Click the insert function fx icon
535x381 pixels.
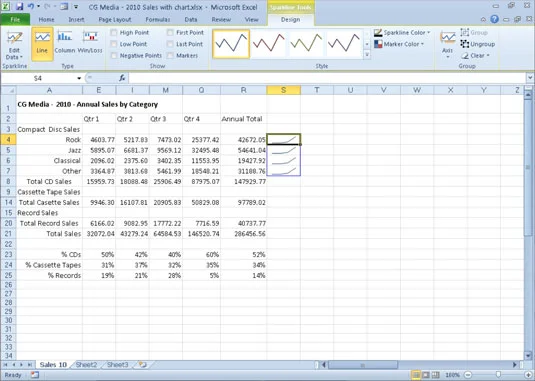coord(122,78)
